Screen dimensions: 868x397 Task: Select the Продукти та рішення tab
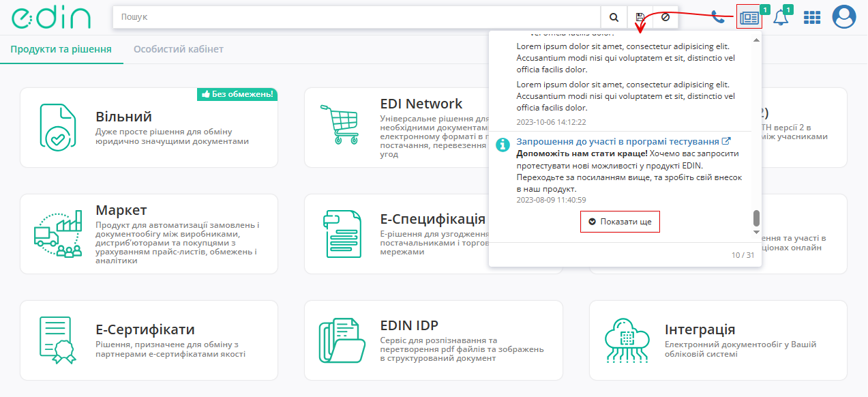point(61,49)
